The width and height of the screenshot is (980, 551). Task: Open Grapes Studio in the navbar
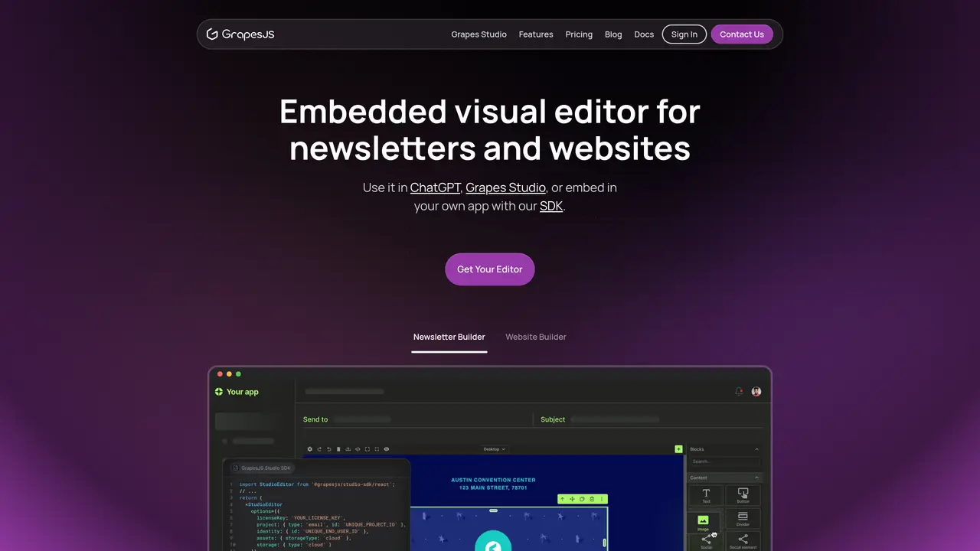(x=479, y=34)
